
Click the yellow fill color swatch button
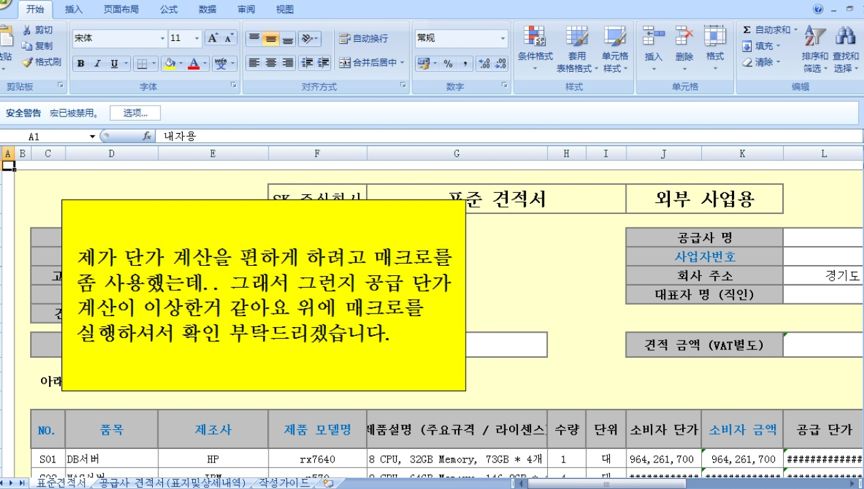169,64
